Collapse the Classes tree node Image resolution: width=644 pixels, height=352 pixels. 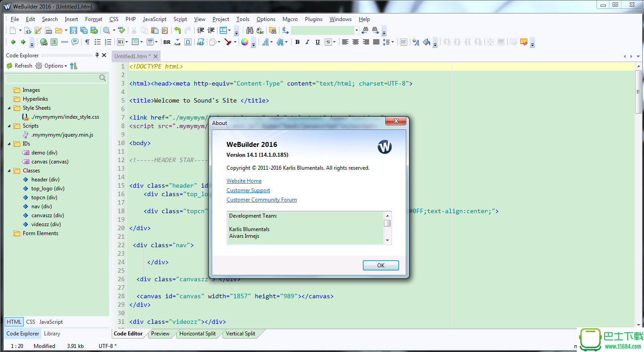point(9,171)
